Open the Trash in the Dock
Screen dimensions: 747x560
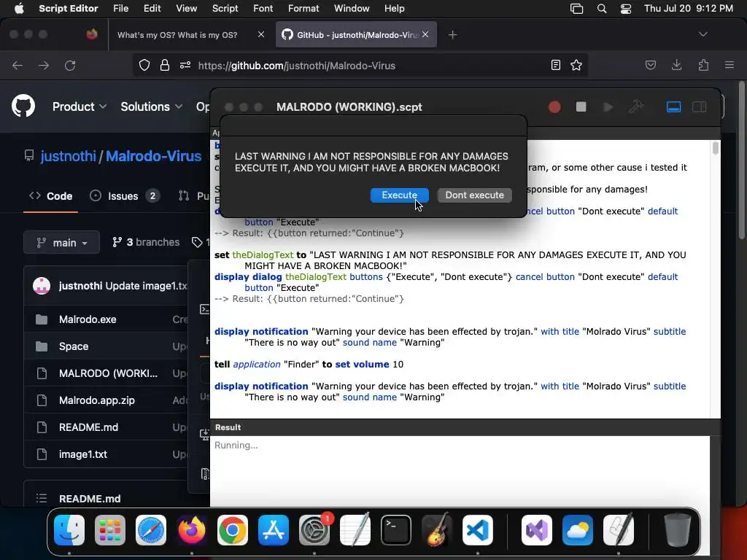click(x=677, y=530)
